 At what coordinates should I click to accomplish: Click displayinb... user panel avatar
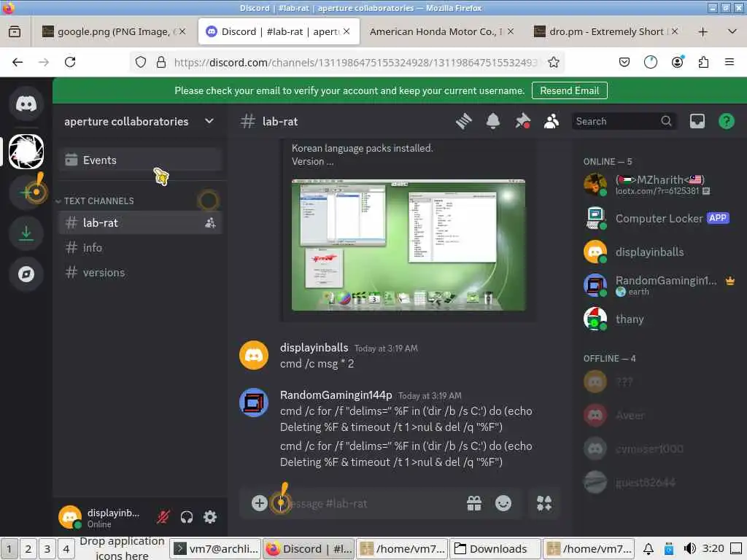pyautogui.click(x=69, y=517)
